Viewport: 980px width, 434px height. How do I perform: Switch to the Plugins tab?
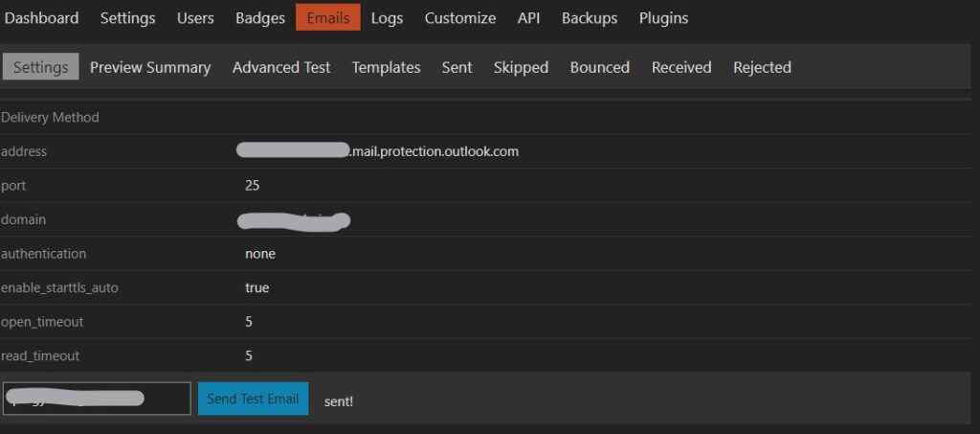click(663, 18)
